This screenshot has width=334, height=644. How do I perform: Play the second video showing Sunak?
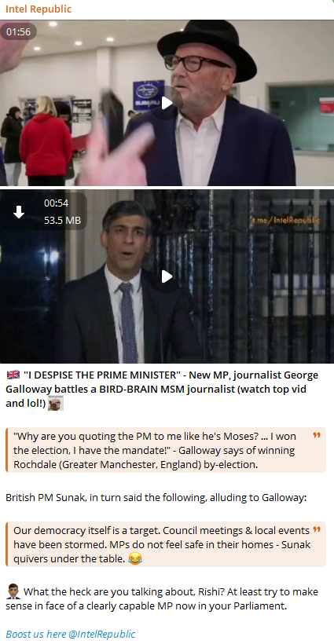(167, 276)
